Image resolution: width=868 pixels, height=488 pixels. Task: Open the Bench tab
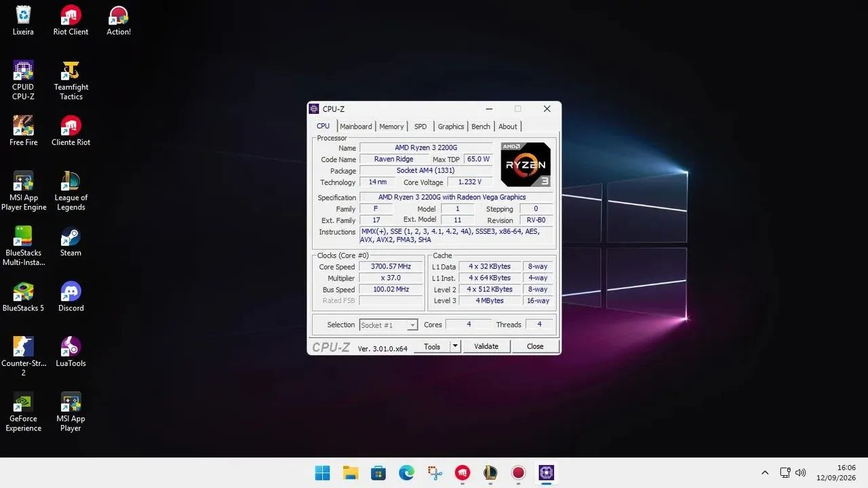(x=481, y=127)
